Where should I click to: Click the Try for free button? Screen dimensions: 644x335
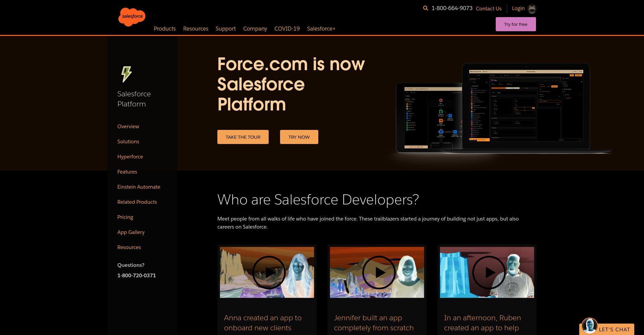tap(516, 24)
